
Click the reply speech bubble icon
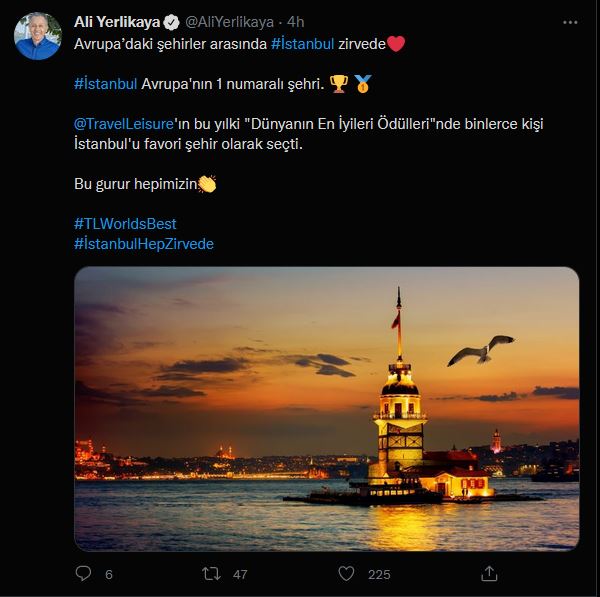[83, 574]
